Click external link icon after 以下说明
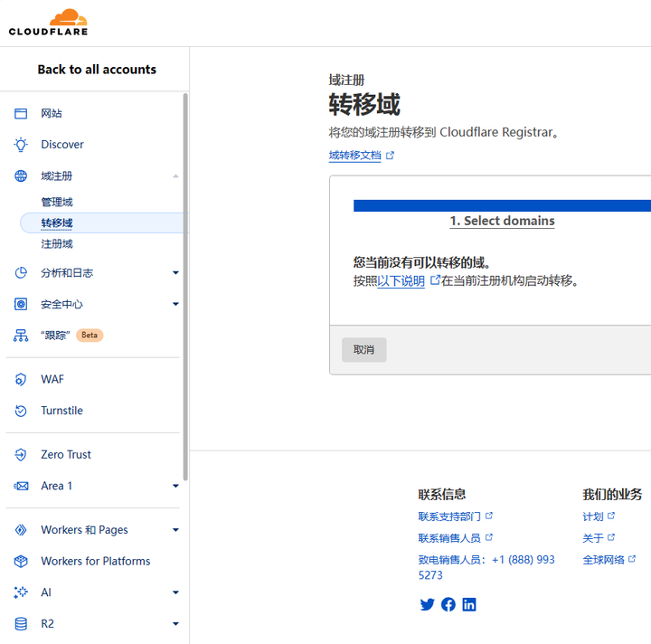Image resolution: width=651 pixels, height=644 pixels. (x=435, y=280)
